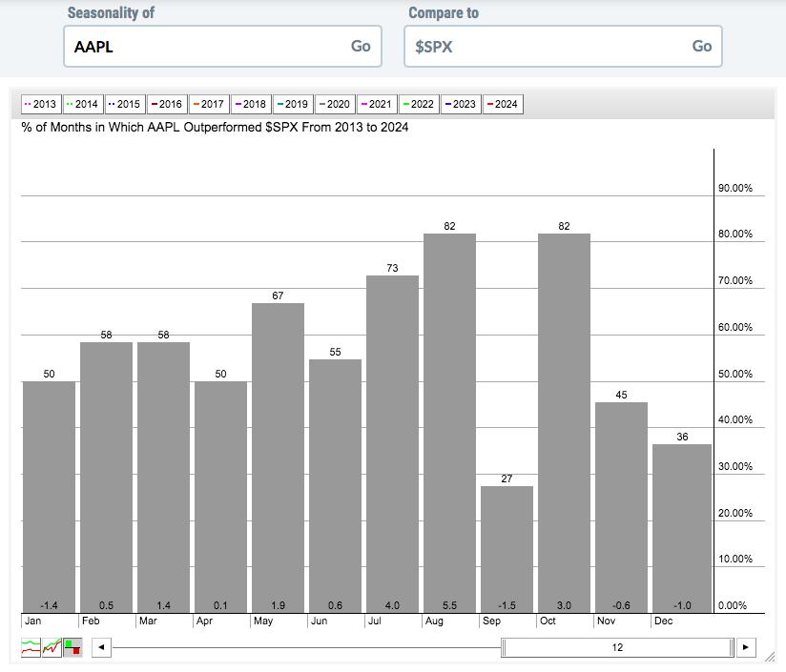Screen dimensions: 786x672
Task: Click the chart resize grip at corner
Action: pos(769,657)
